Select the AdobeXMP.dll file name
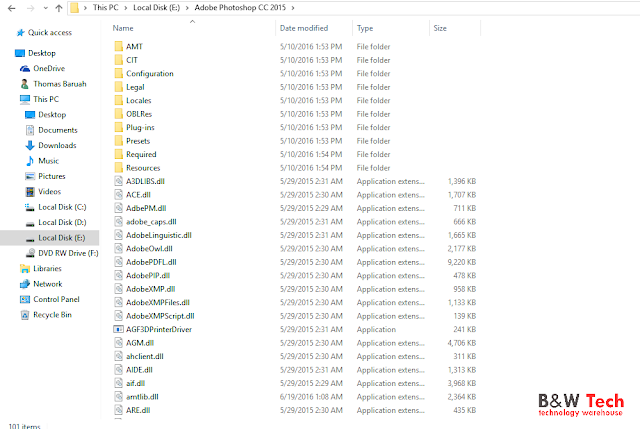Image resolution: width=640 pixels, height=429 pixels. [x=151, y=289]
